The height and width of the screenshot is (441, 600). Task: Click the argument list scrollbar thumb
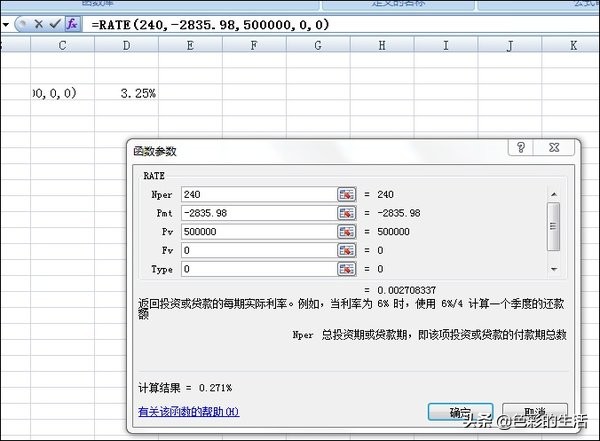554,227
